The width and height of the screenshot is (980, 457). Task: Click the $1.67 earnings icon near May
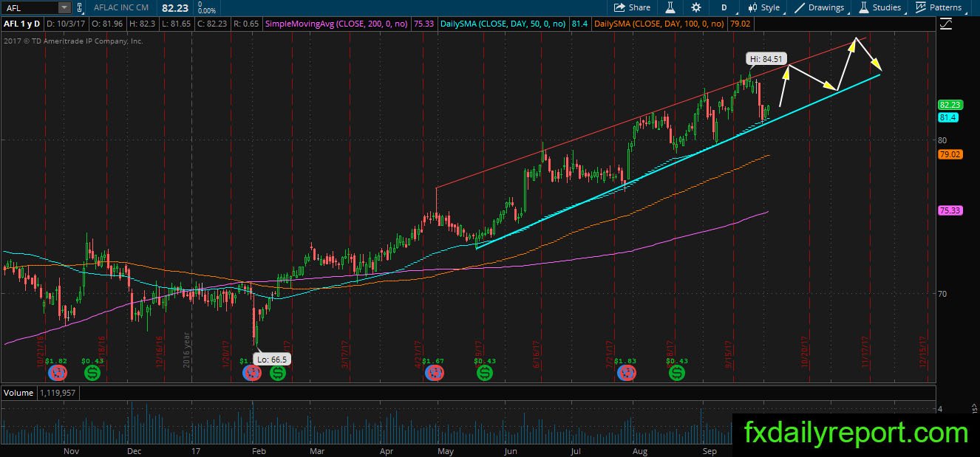[x=434, y=374]
